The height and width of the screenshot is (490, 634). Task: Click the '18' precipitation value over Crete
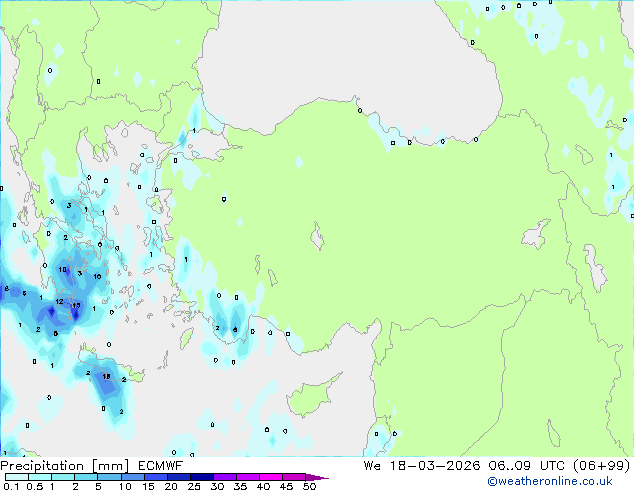(106, 376)
